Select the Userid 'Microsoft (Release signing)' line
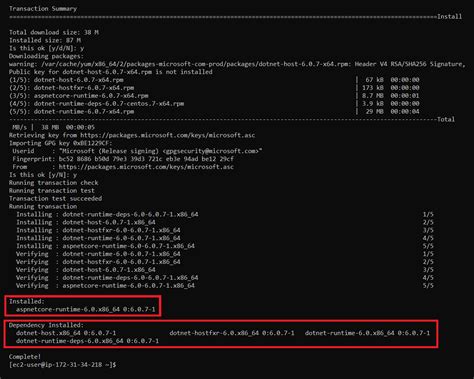 point(137,151)
